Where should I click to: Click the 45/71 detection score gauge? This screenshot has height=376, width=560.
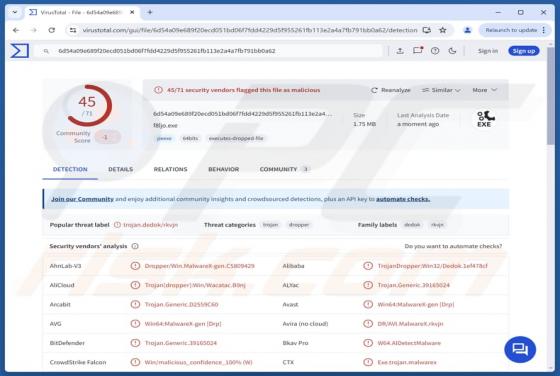[x=88, y=105]
